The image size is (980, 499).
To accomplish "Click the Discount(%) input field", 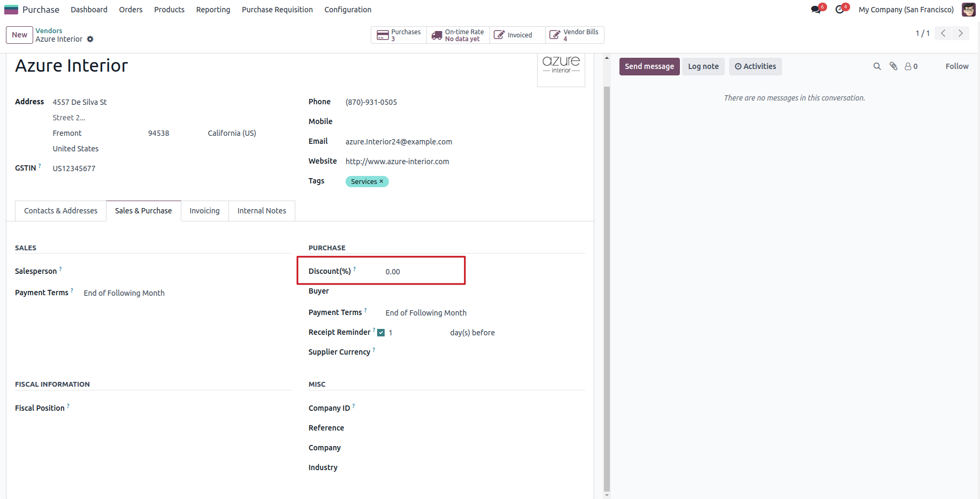I will coord(423,272).
